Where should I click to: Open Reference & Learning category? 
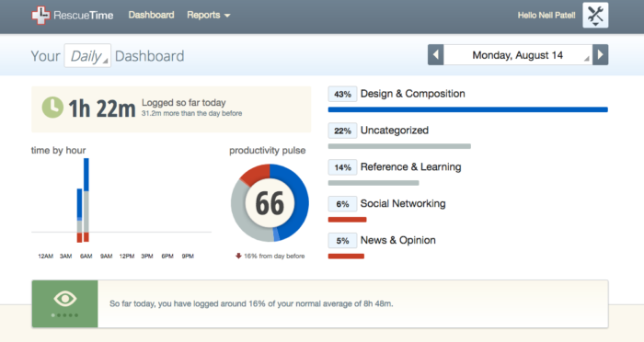pyautogui.click(x=410, y=166)
